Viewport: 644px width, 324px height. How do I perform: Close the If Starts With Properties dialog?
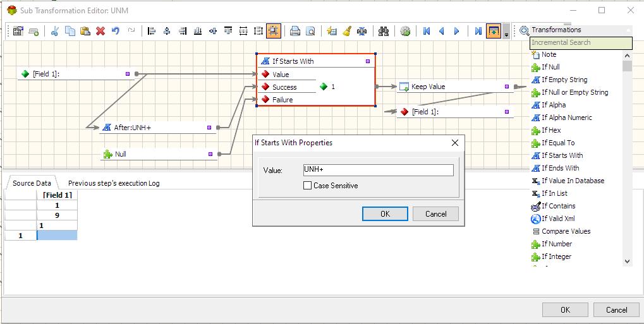(x=454, y=143)
